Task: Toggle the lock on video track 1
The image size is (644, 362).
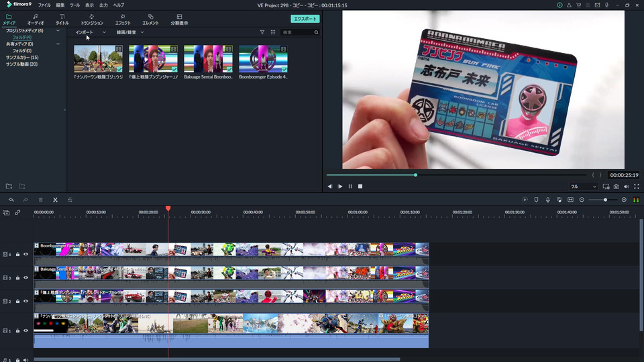Action: click(17, 330)
